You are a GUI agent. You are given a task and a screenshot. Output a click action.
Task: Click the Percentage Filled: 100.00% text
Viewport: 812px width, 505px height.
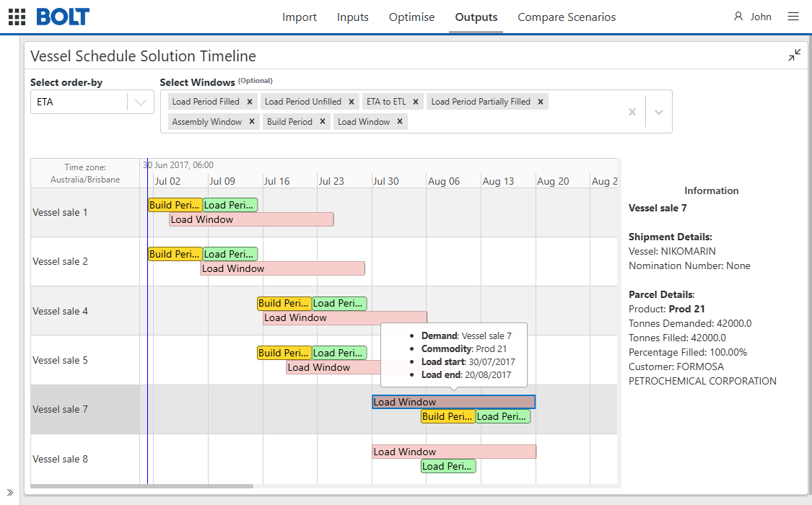(x=688, y=352)
